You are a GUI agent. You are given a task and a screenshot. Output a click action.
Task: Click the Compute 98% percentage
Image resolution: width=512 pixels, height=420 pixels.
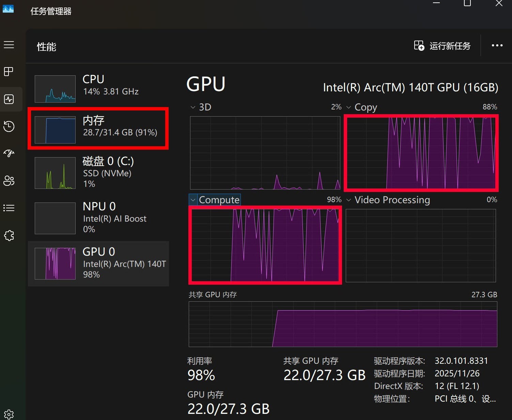pos(334,200)
